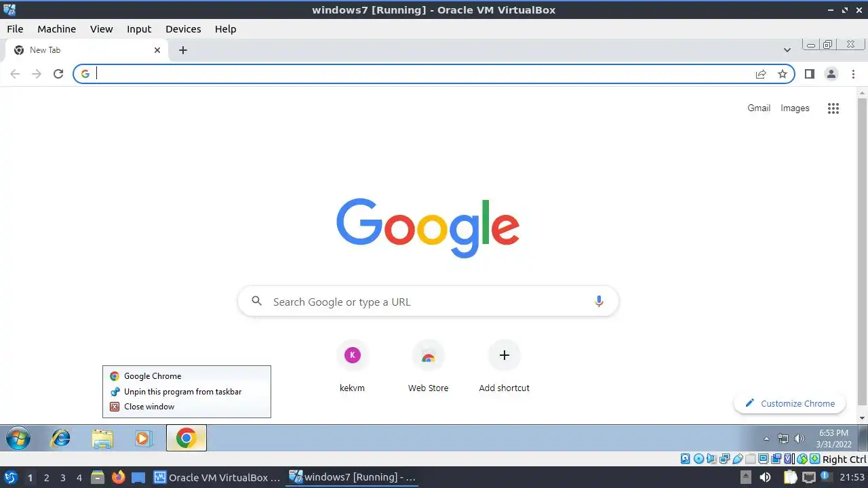Click Customize Chrome button

790,403
